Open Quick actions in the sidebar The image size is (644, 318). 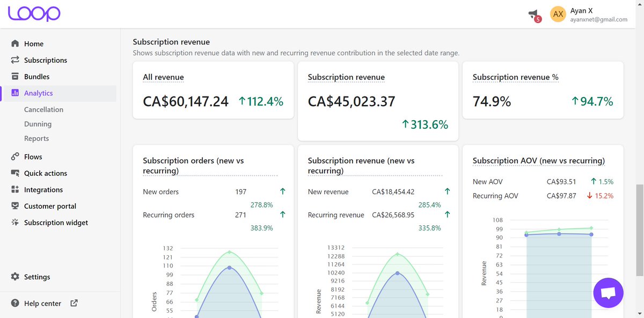(46, 174)
